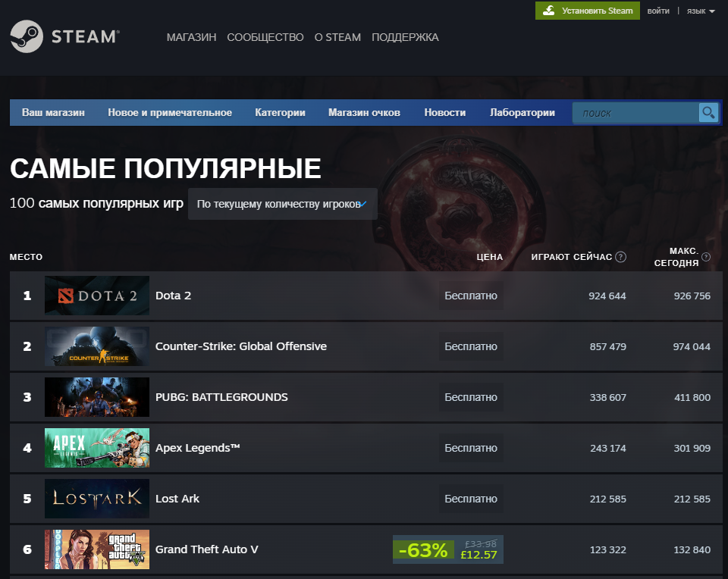Open the МАГАЗИН menu
This screenshot has width=728, height=579.
[191, 37]
